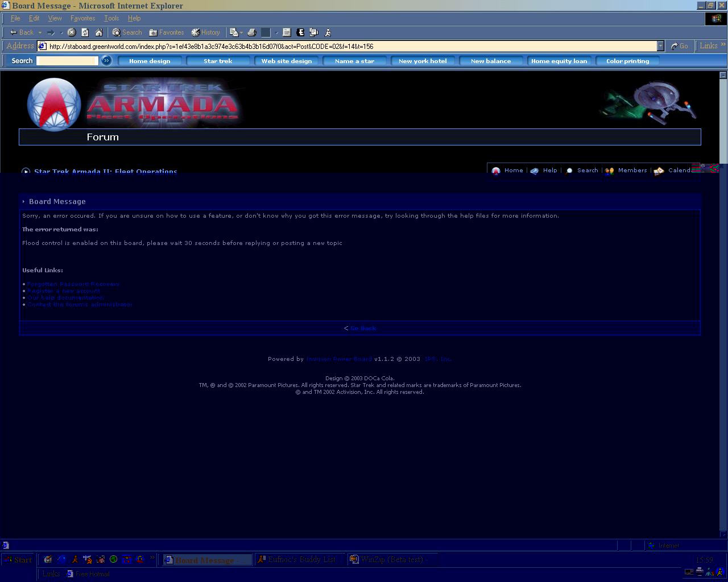Click the Start button
The image size is (728, 582).
pos(18,560)
